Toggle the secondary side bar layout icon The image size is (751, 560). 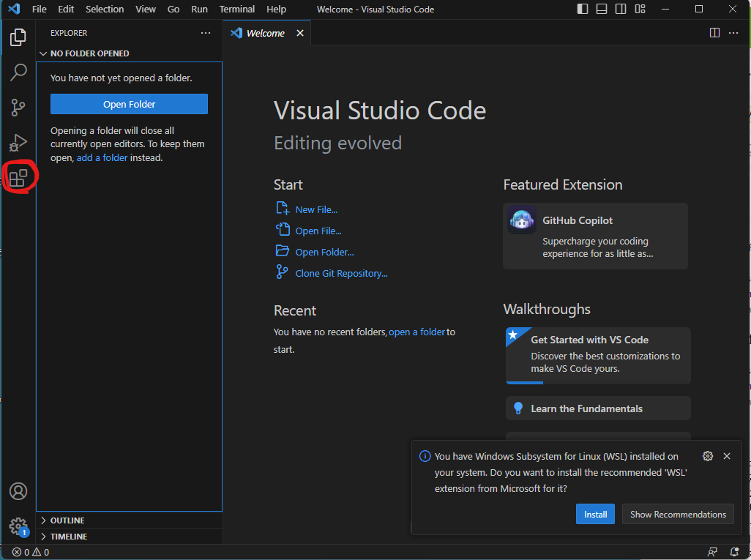pos(621,9)
